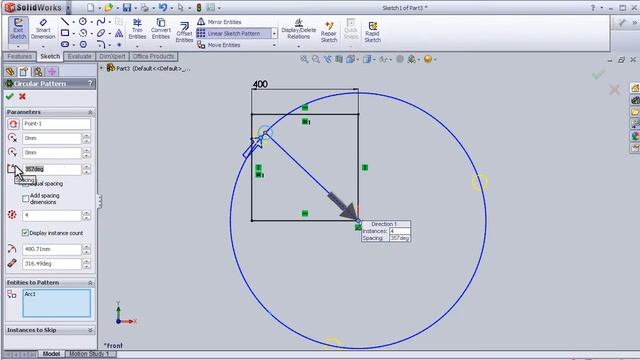Viewport: 640px width, 360px height.
Task: Click the Repair Sketch tool
Action: click(x=329, y=32)
